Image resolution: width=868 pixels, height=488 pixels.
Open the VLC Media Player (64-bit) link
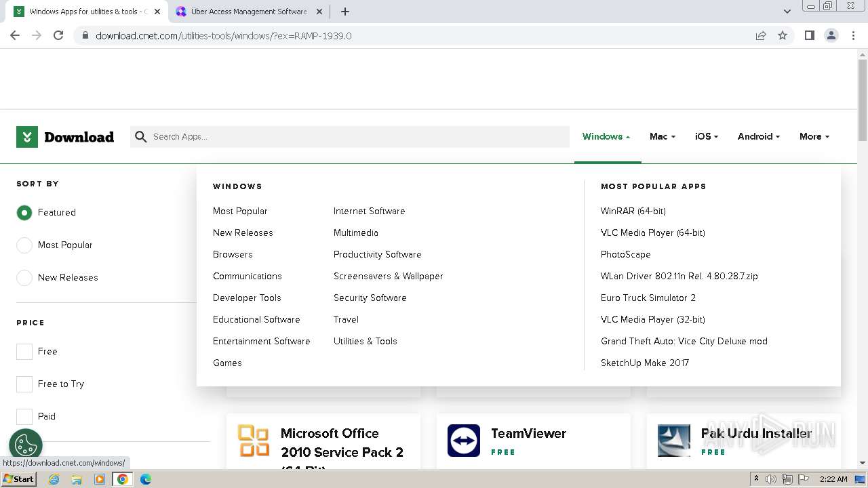click(653, 232)
